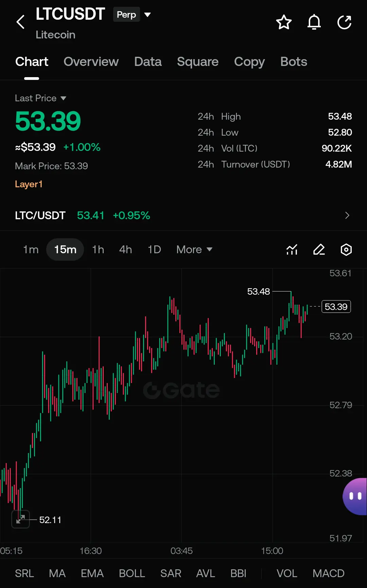
Task: Open the purple assistant bubble
Action: click(355, 496)
